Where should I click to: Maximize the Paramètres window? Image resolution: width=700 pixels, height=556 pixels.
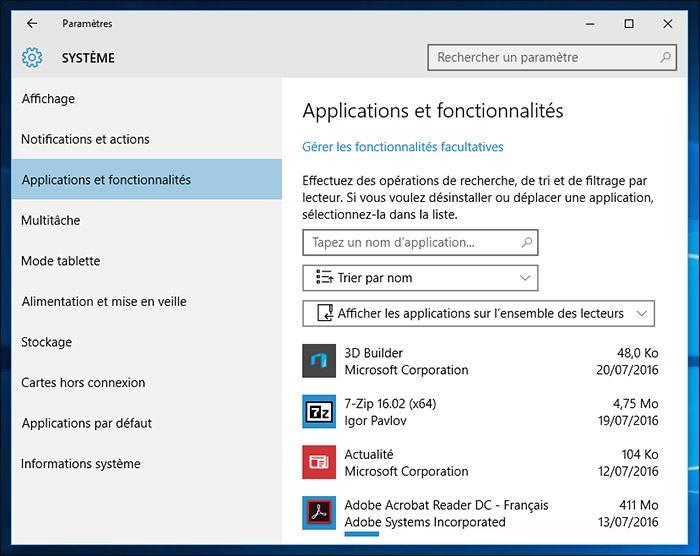[629, 23]
